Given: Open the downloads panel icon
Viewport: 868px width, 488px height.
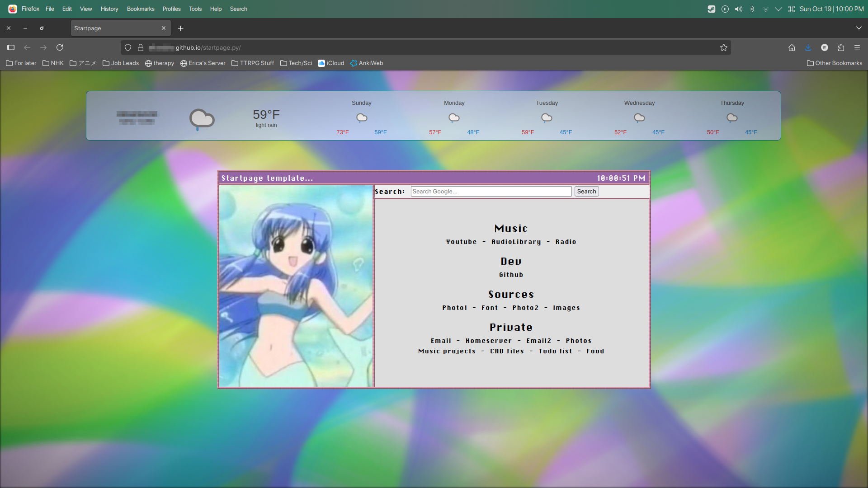Looking at the screenshot, I should pos(808,47).
